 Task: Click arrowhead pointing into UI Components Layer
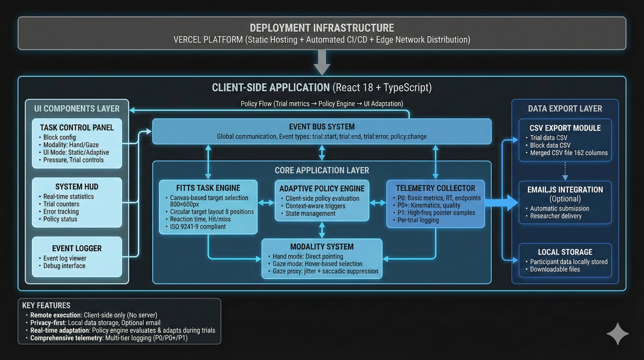pyautogui.click(x=132, y=110)
